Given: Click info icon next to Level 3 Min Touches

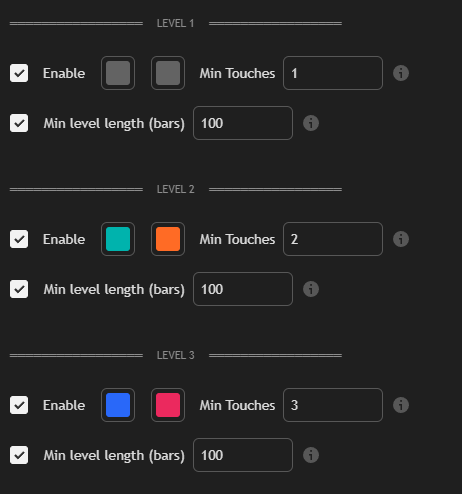Looking at the screenshot, I should point(401,405).
